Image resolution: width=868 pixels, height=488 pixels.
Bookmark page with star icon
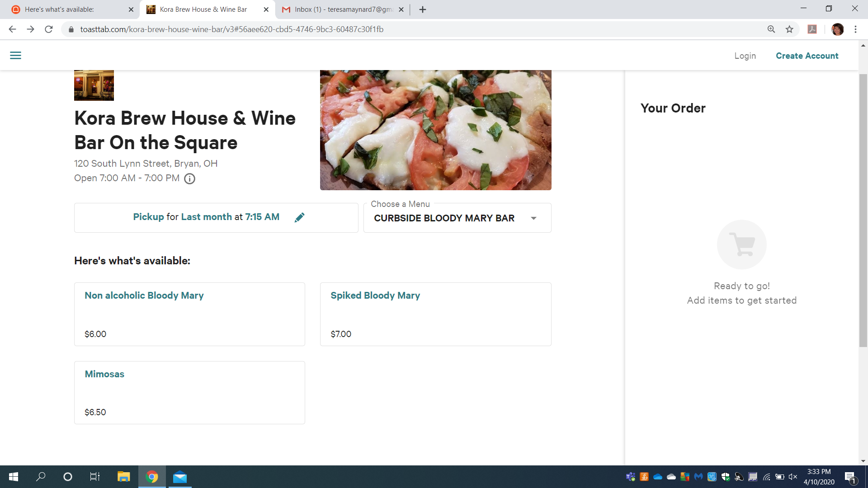(789, 29)
